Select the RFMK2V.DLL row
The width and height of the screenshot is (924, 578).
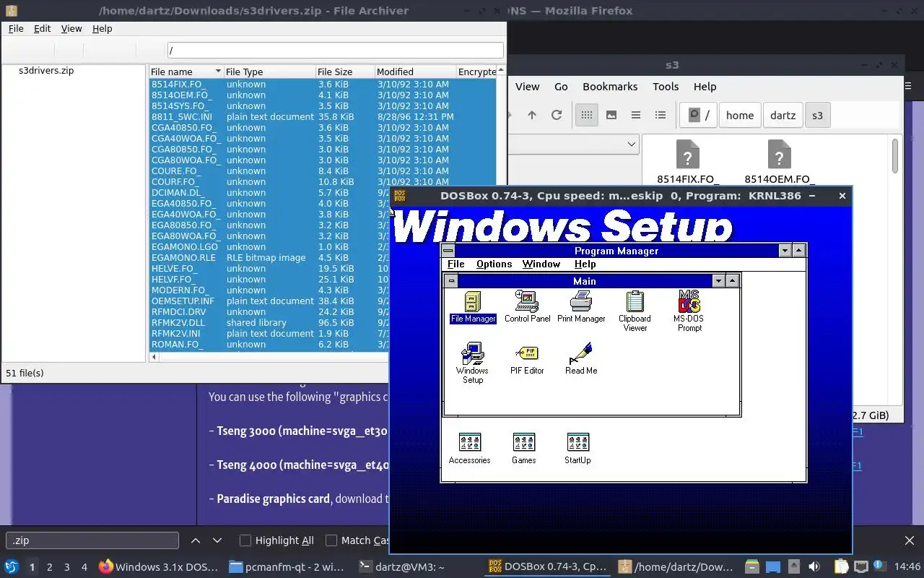(269, 322)
